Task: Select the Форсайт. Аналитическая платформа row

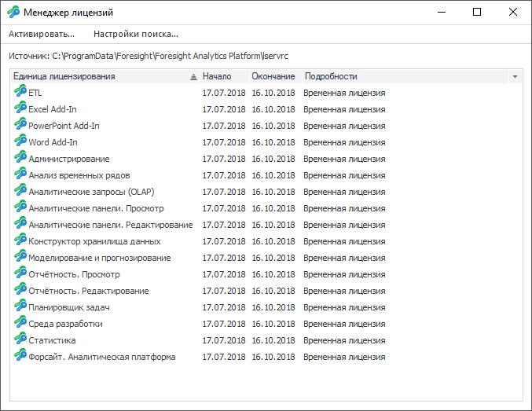Action: pos(101,357)
